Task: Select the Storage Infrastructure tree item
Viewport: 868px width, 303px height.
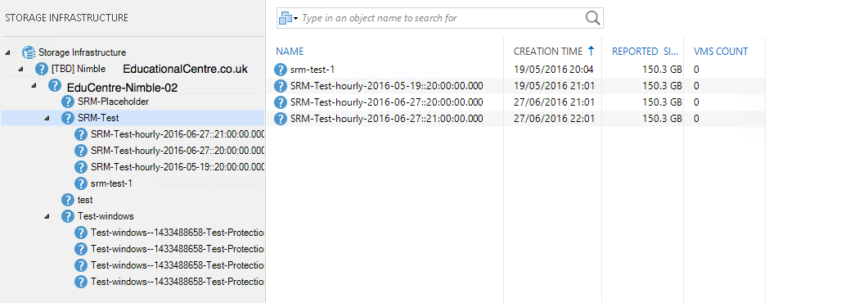Action: click(82, 52)
